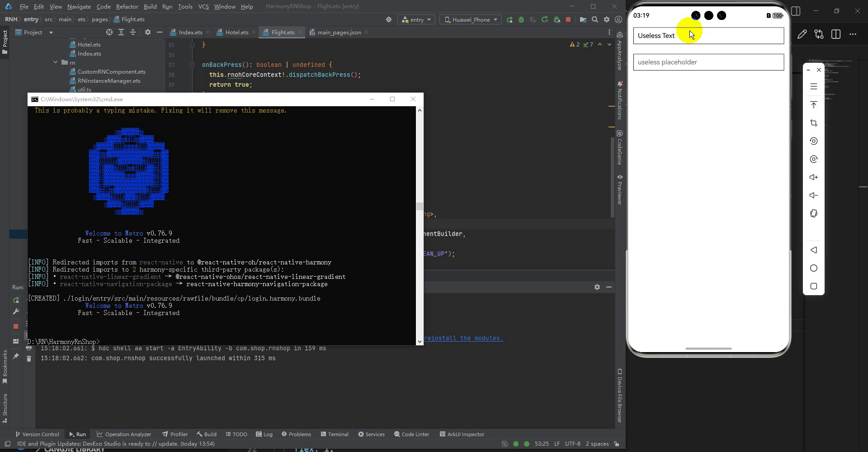Collapse the rn folder in the project tree
Viewport: 868px width, 452px height.
coord(55,62)
